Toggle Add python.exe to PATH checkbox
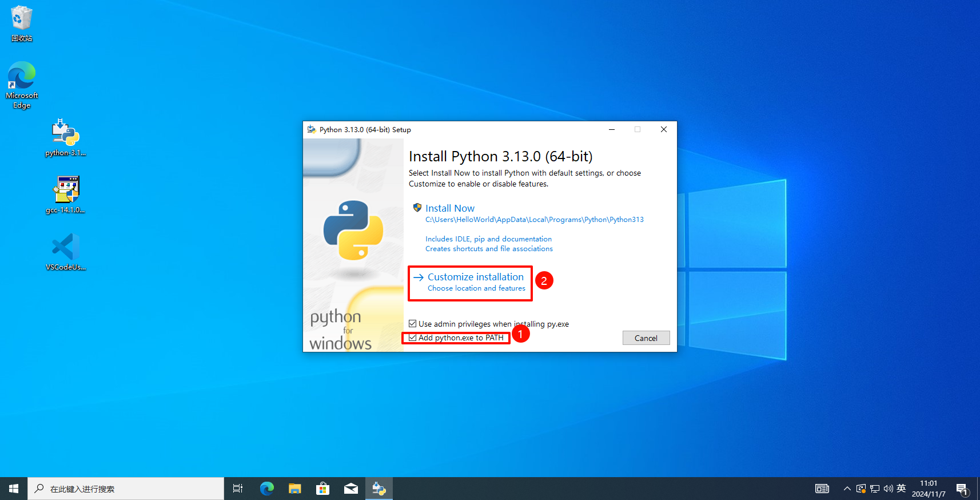 point(413,338)
